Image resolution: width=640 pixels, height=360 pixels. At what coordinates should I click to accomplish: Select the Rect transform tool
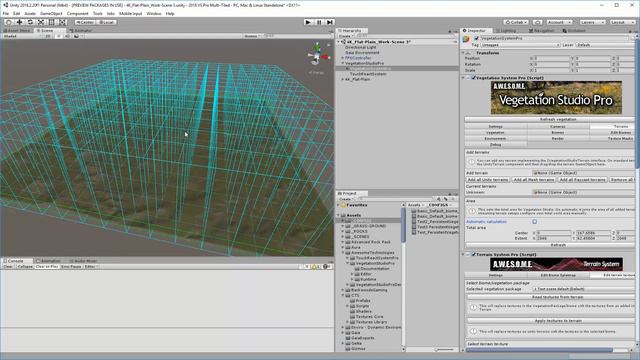pos(51,22)
